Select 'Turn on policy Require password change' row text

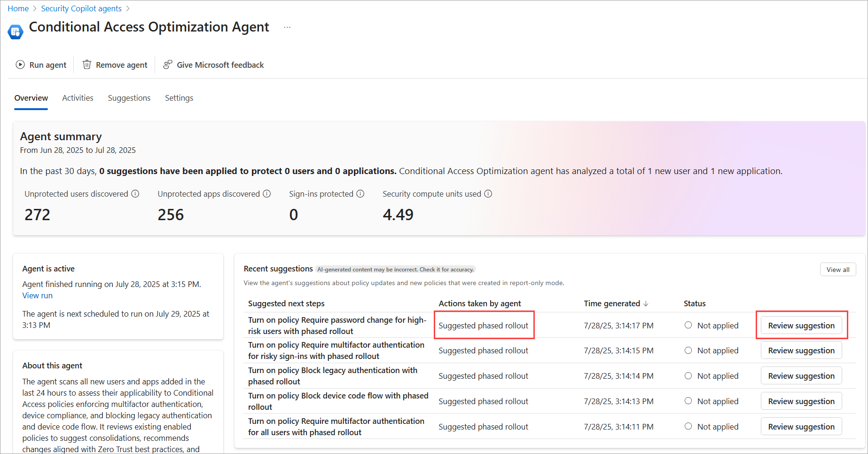(337, 326)
